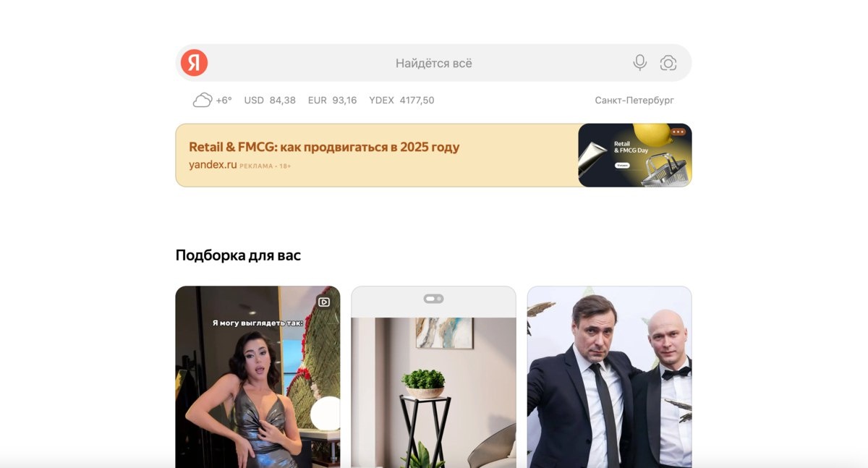Click the video badge icon on first card
Image resolution: width=868 pixels, height=468 pixels.
point(324,302)
